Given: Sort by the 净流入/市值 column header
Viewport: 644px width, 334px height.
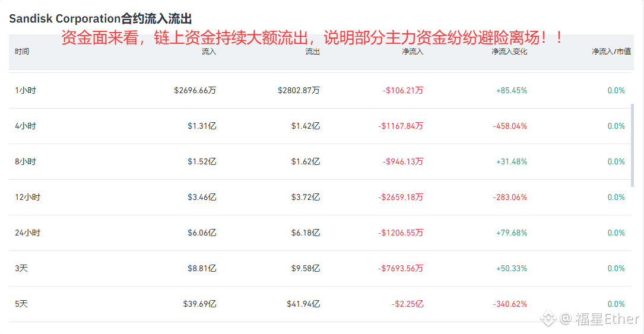Looking at the screenshot, I should coord(611,51).
